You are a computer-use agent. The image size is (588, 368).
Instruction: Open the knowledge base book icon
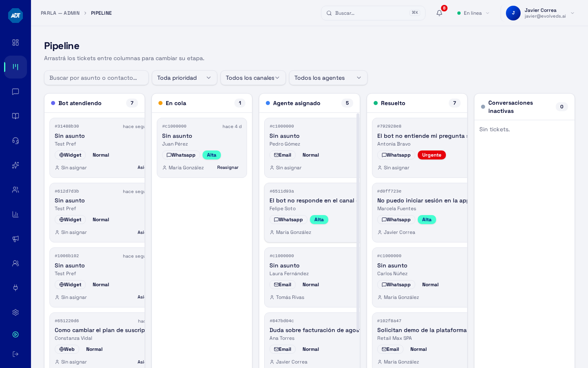coord(16,116)
